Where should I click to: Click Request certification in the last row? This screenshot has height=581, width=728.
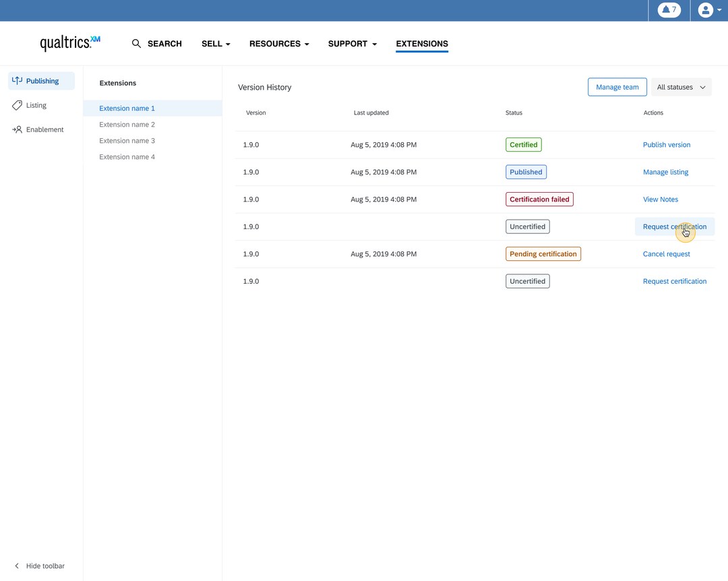pos(675,282)
